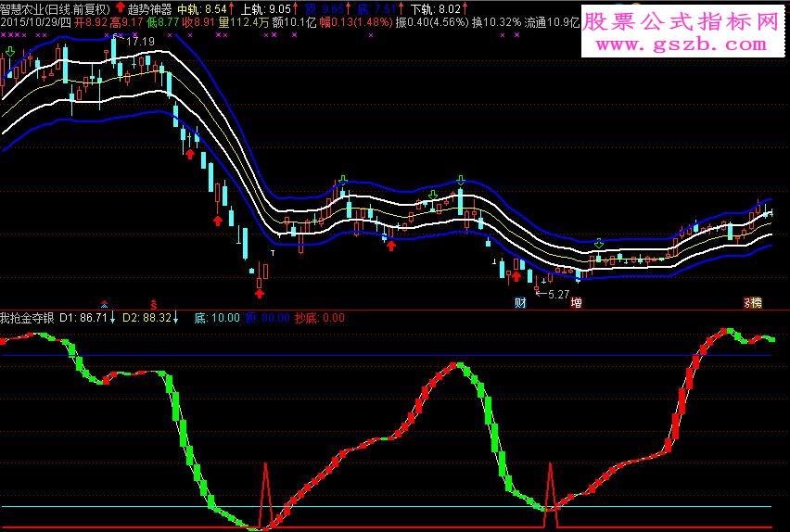This screenshot has height=532, width=790.
Task: Click the red up arrow after 下軌: 8.02
Action: 466,8
